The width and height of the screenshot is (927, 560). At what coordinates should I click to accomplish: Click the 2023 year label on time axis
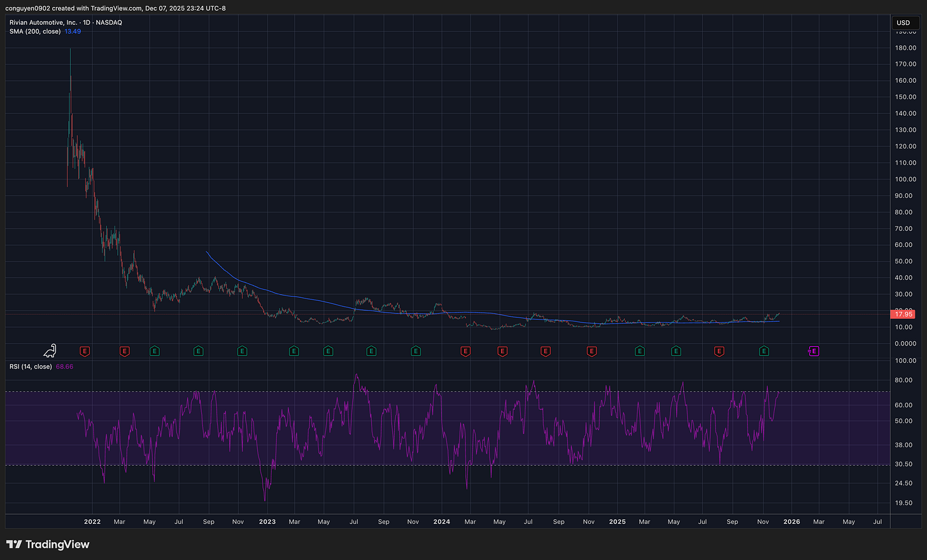tap(267, 522)
